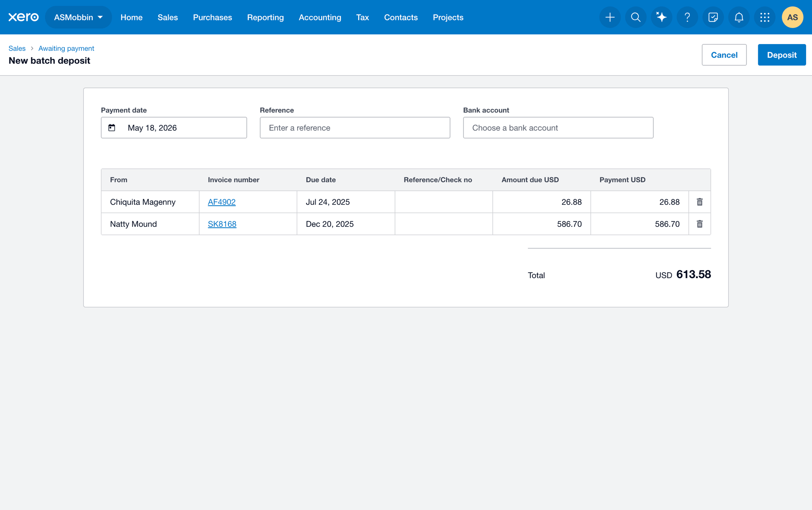Open the Accounting menu
Screen dimensions: 812x510
tap(320, 17)
